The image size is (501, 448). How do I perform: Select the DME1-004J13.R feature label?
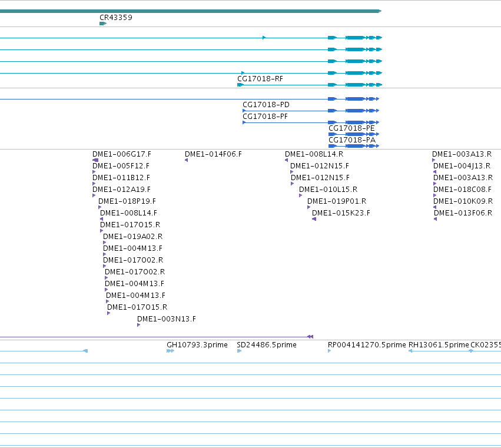click(x=462, y=166)
